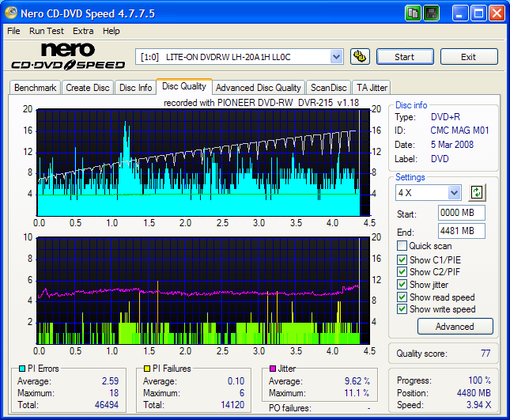Expand the LITE-ON DVDRW drive dropdown
This screenshot has height=420, width=510.
click(x=336, y=57)
